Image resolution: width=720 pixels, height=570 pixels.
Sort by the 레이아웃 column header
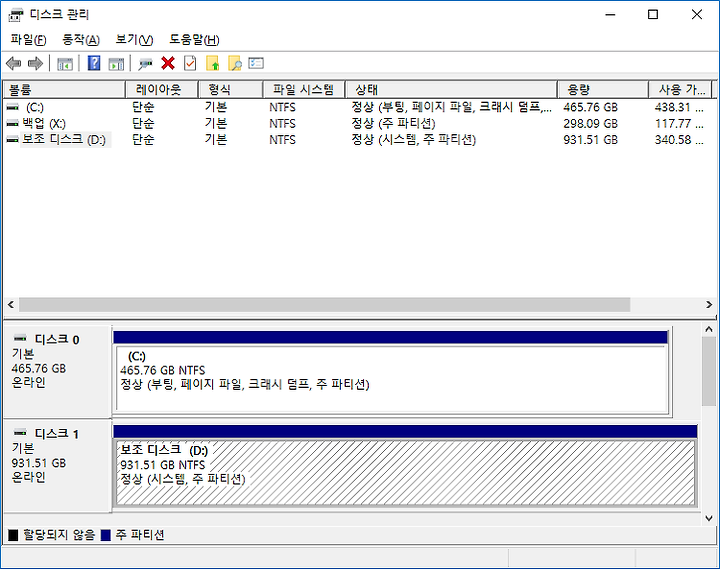tap(162, 90)
